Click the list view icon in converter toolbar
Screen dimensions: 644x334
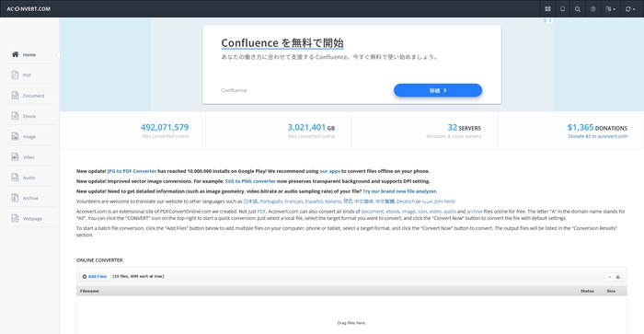pyautogui.click(x=609, y=277)
